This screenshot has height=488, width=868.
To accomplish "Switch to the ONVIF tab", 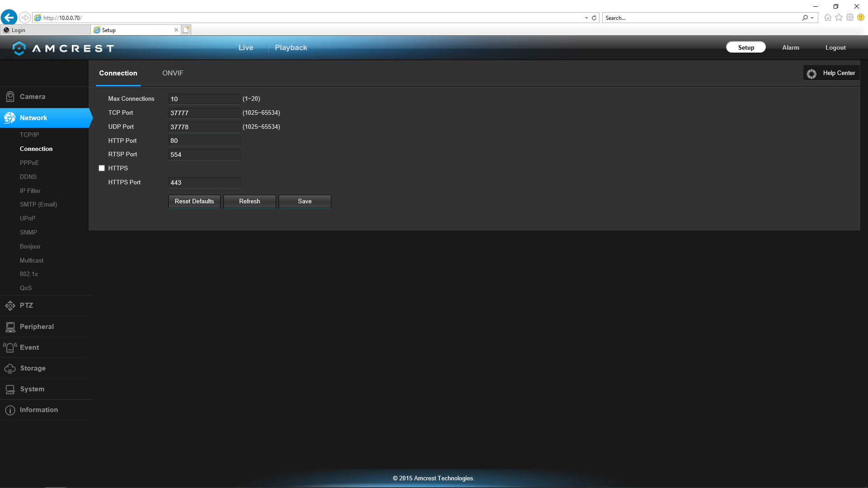I will pyautogui.click(x=173, y=73).
